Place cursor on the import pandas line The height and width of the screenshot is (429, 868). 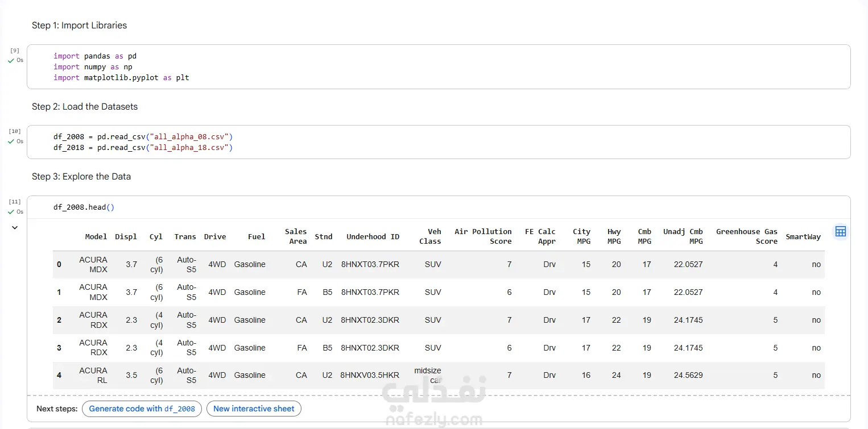pos(95,56)
